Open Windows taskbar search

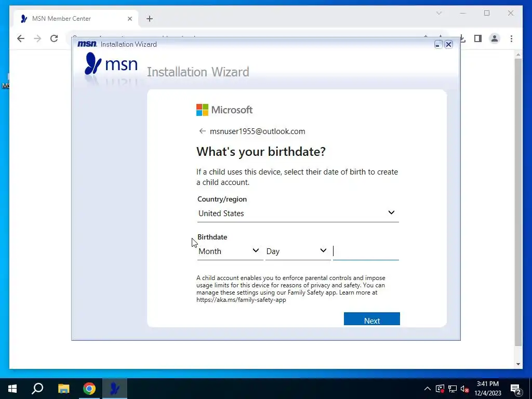(x=37, y=389)
